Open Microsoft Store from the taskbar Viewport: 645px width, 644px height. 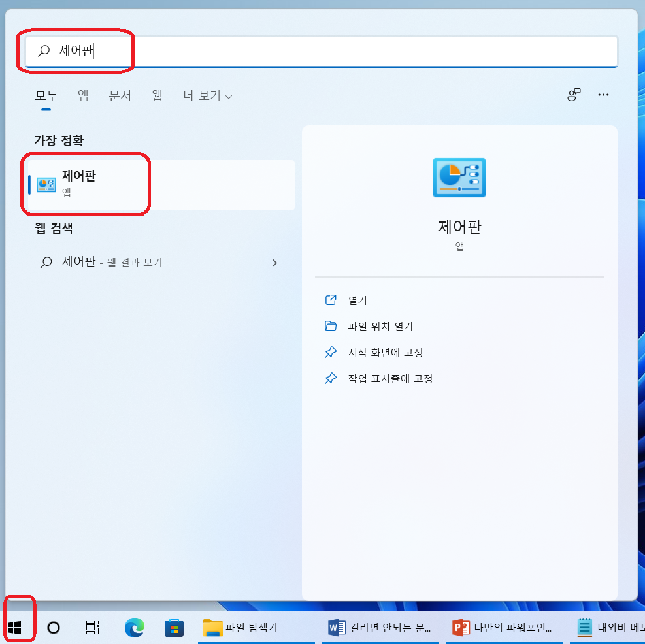(174, 628)
